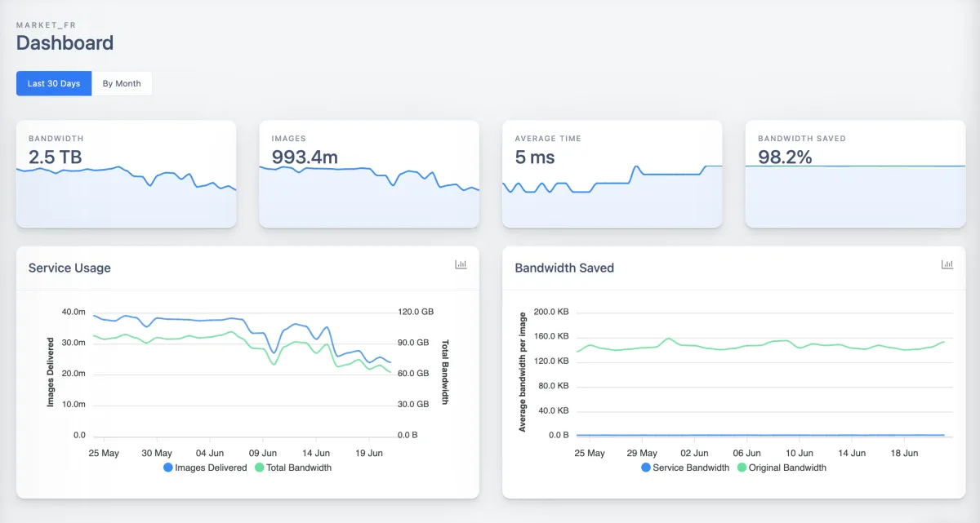Toggle Total Bandwidth legend item
Viewport: 980px width, 523px height.
298,468
